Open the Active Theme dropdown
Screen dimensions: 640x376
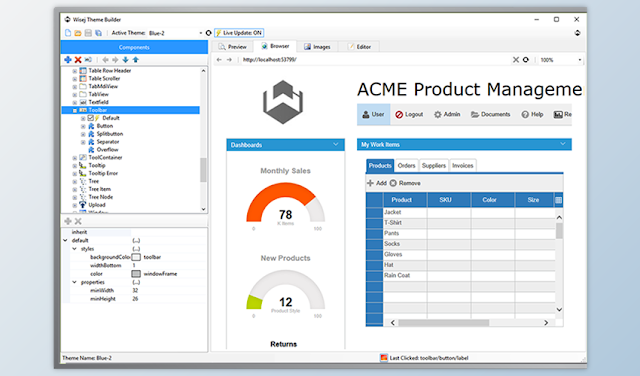pyautogui.click(x=201, y=33)
